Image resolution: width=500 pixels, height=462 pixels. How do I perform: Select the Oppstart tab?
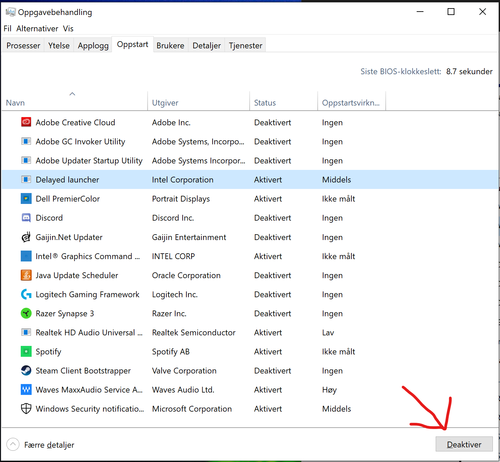[132, 44]
